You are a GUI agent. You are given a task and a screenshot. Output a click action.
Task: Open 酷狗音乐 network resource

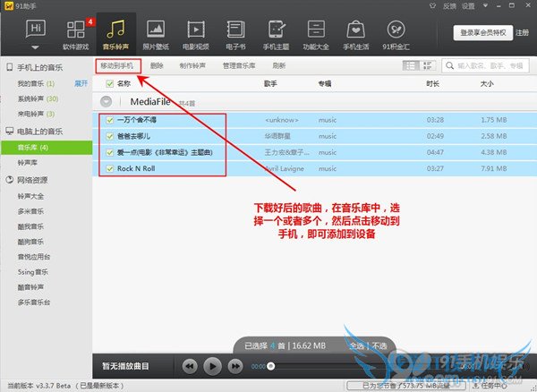(x=30, y=242)
